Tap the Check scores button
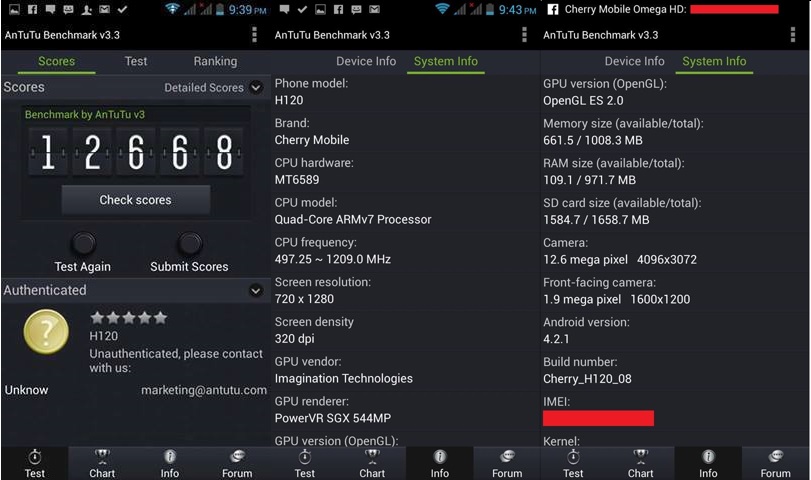Viewport: 811px width, 480px height. pyautogui.click(x=136, y=200)
